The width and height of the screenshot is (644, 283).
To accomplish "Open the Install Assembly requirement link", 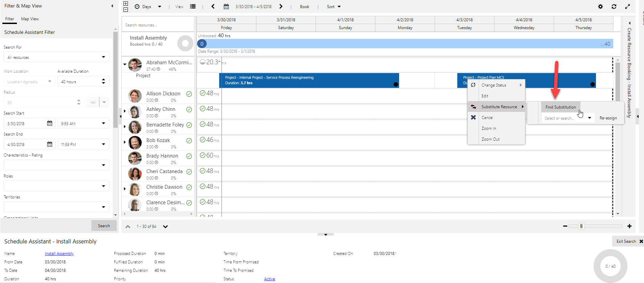I will click(59, 254).
